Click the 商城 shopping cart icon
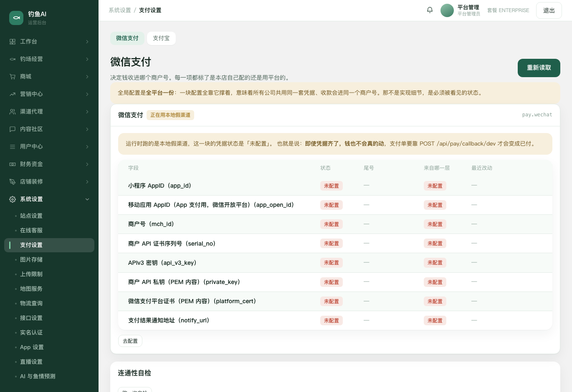 [13, 77]
